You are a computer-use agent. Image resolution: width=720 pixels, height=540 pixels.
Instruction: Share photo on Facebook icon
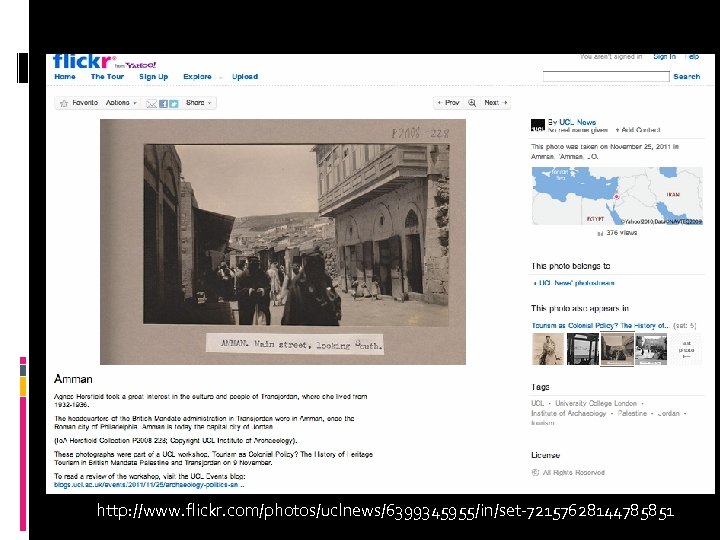point(163,104)
